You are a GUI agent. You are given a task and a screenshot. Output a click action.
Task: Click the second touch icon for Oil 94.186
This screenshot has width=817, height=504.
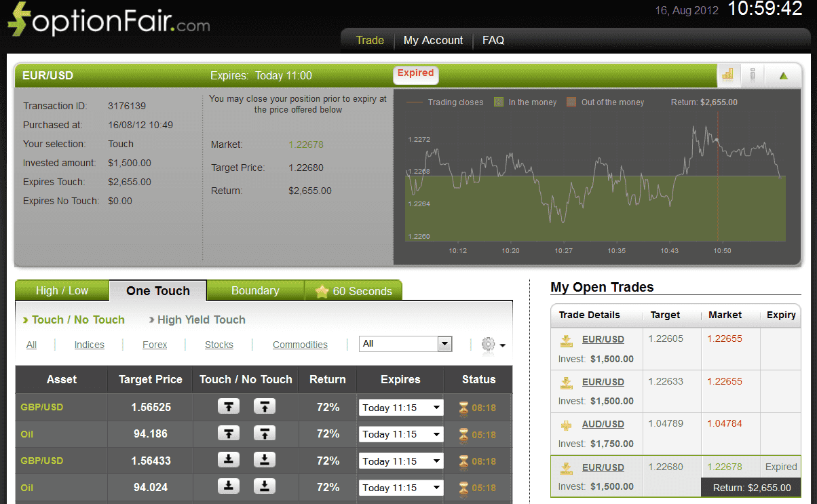click(x=264, y=433)
